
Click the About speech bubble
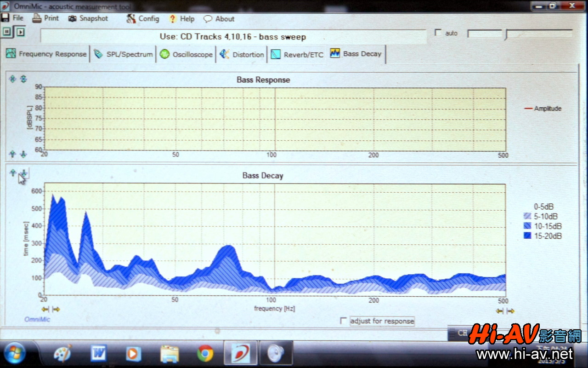pyautogui.click(x=219, y=19)
